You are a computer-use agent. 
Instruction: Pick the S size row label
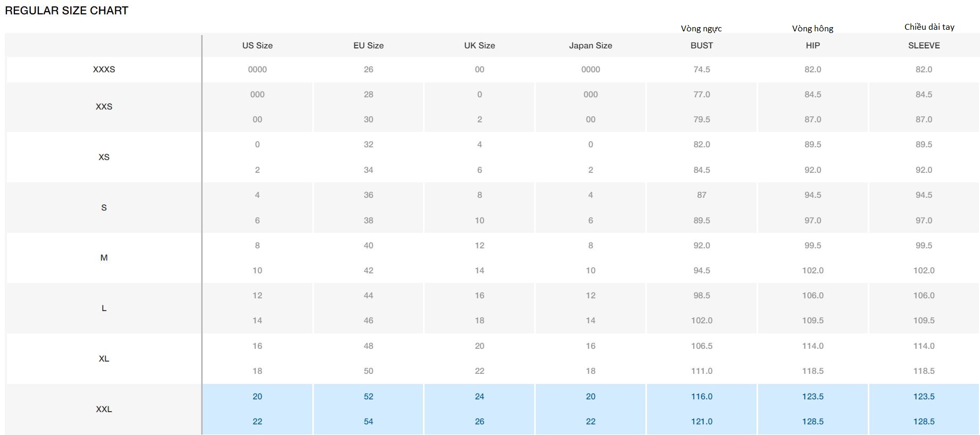coord(104,208)
